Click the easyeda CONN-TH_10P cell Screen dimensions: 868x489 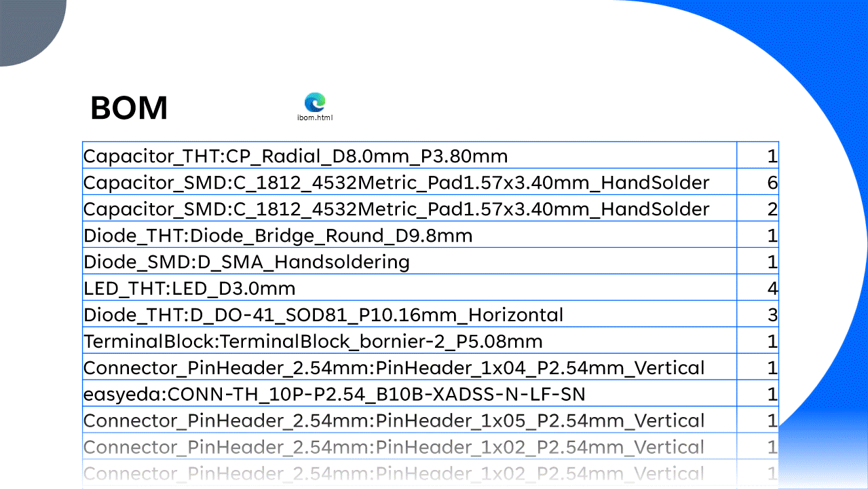click(x=334, y=394)
